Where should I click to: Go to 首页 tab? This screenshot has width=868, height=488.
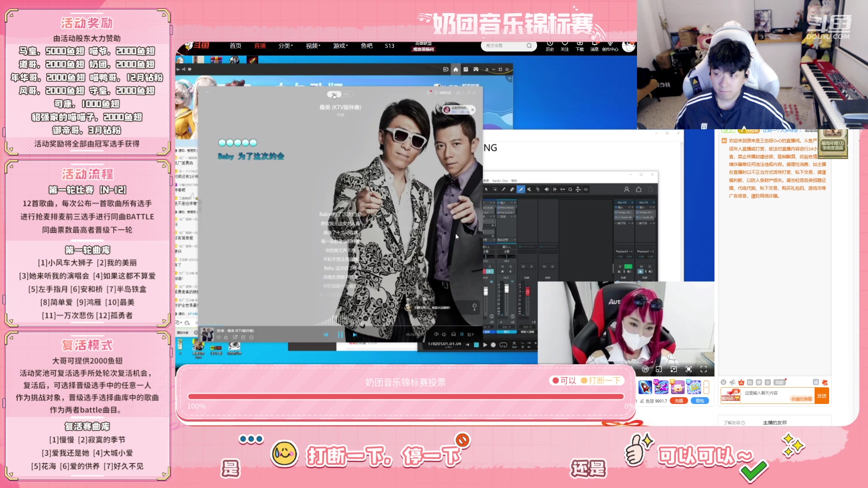[235, 46]
